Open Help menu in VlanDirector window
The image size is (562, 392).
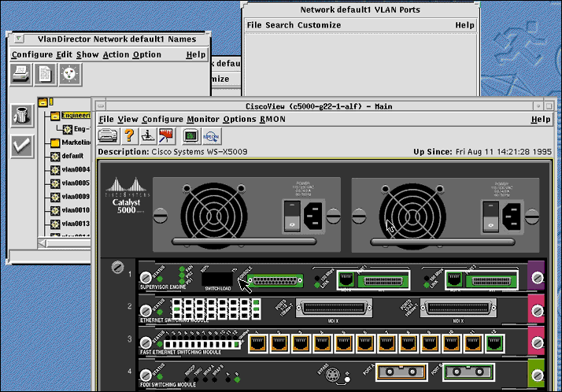click(196, 54)
